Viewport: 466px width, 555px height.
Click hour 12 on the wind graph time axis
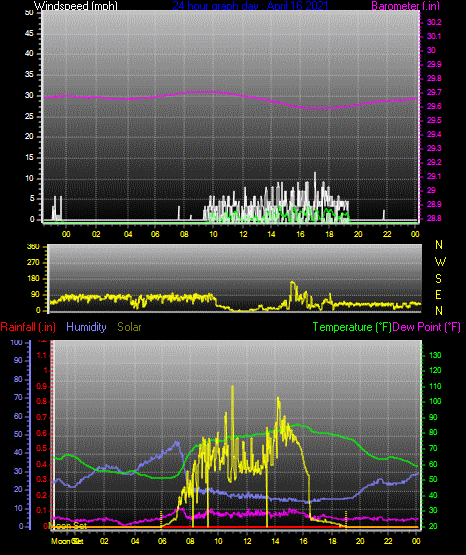[243, 234]
